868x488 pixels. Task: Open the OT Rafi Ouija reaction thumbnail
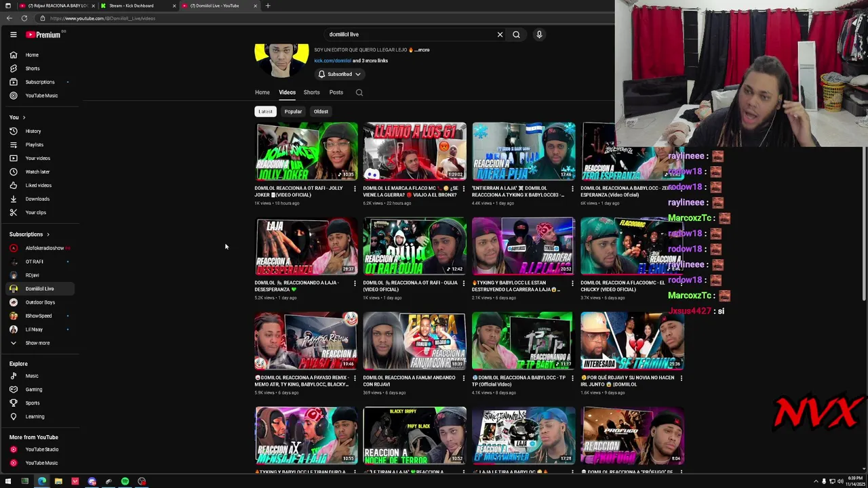[x=415, y=246]
